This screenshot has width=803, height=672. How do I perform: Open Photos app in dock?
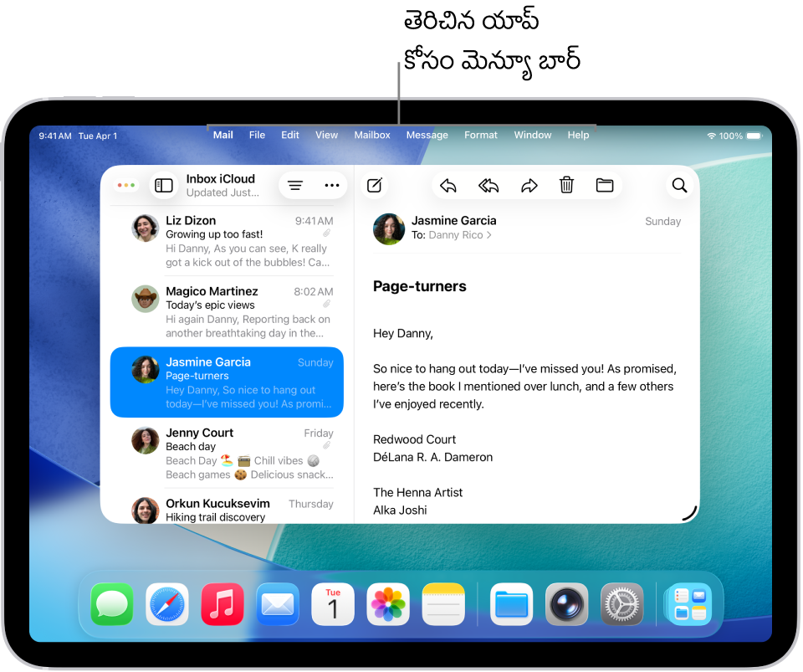(388, 604)
